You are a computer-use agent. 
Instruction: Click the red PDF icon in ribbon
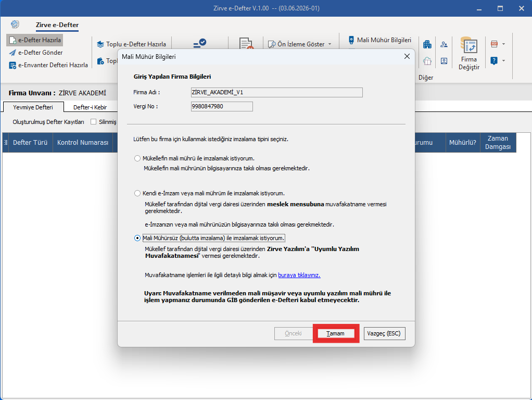tap(494, 44)
